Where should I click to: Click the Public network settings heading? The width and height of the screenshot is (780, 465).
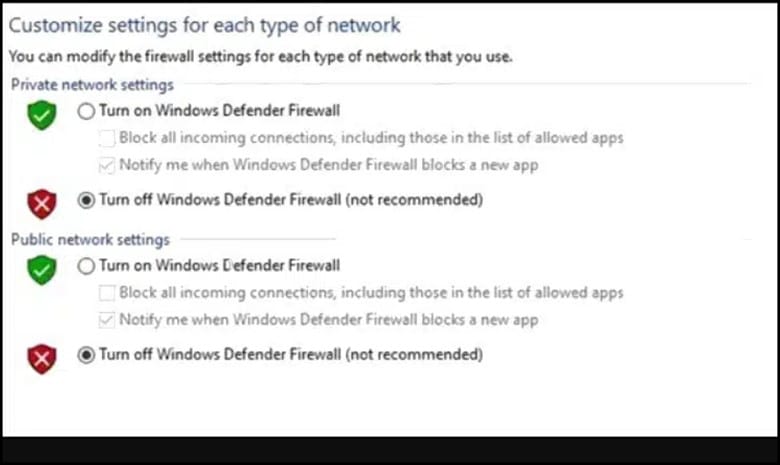tap(91, 240)
